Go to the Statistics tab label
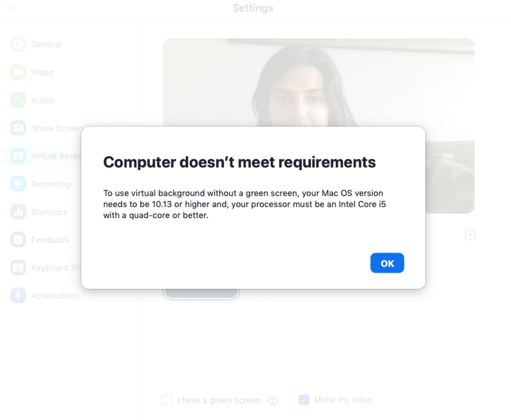Viewport: 511px width, 420px height. 49,212
